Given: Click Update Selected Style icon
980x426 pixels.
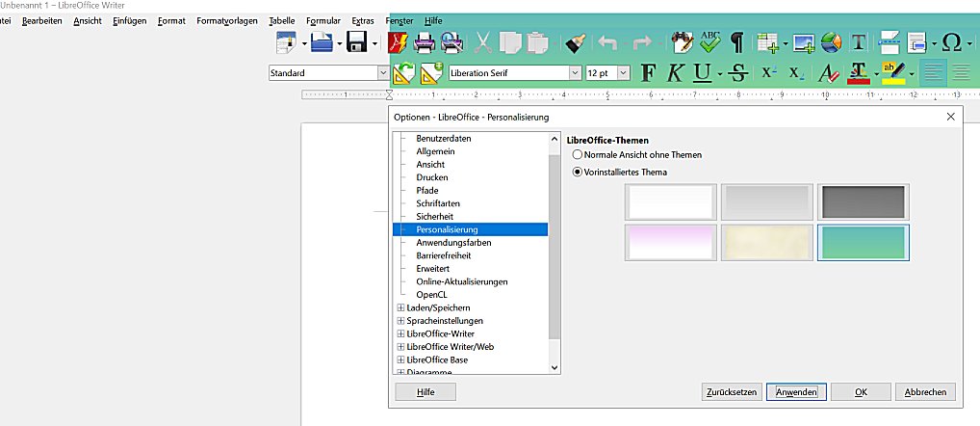Looking at the screenshot, I should coord(403,72).
